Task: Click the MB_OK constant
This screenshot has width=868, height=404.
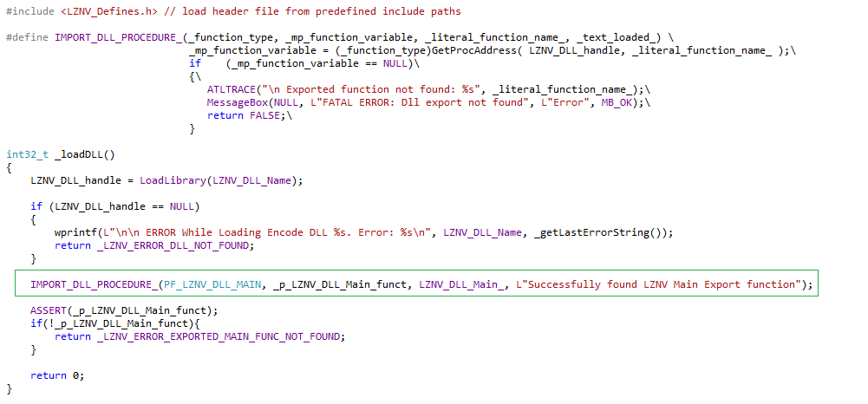Action: click(617, 102)
